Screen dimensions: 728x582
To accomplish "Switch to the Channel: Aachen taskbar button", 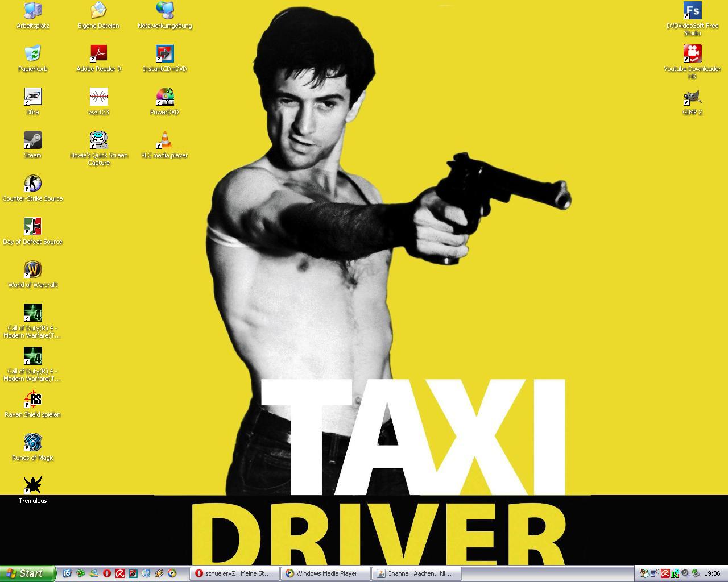I will click(416, 573).
